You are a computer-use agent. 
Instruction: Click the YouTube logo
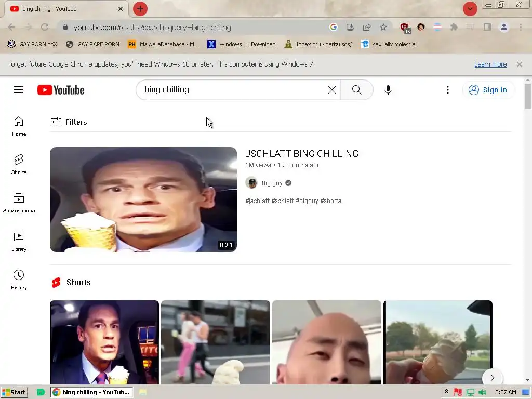click(x=61, y=90)
